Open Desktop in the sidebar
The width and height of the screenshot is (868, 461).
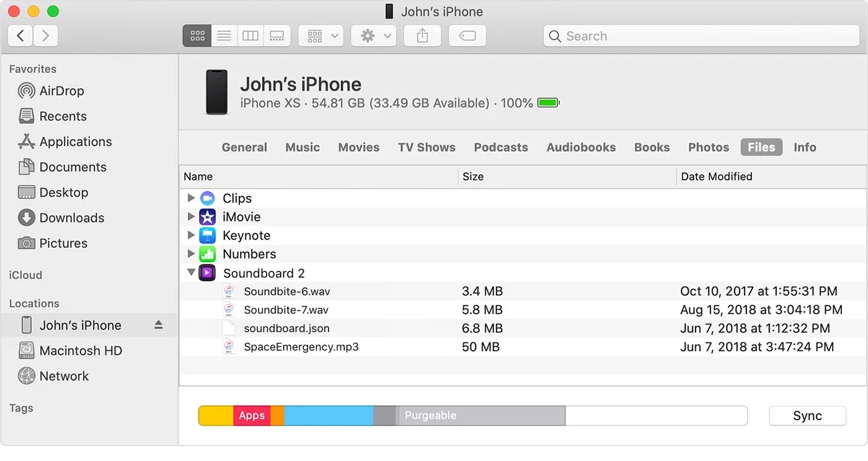click(53, 192)
